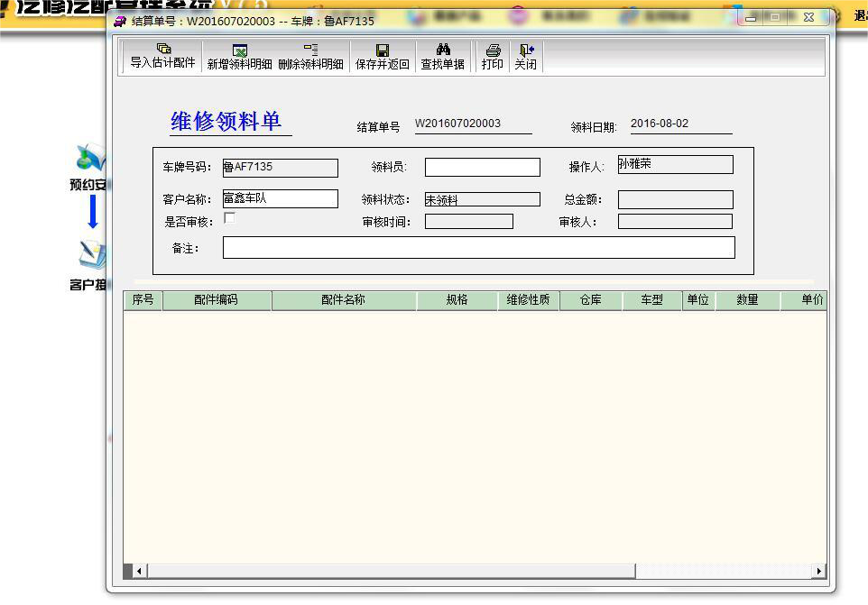Click the 维修领料单 title heading
The height and width of the screenshot is (605, 868).
226,121
